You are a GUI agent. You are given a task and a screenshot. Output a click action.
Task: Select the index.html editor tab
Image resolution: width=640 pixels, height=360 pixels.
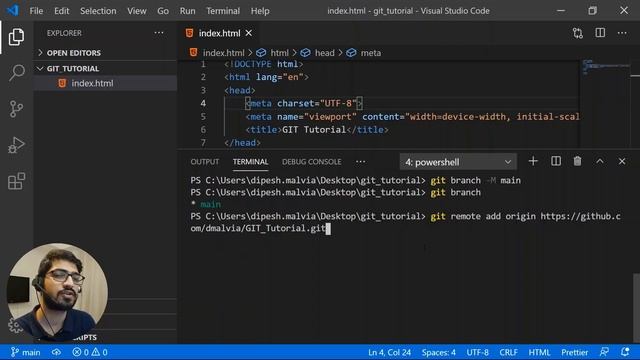pos(220,33)
